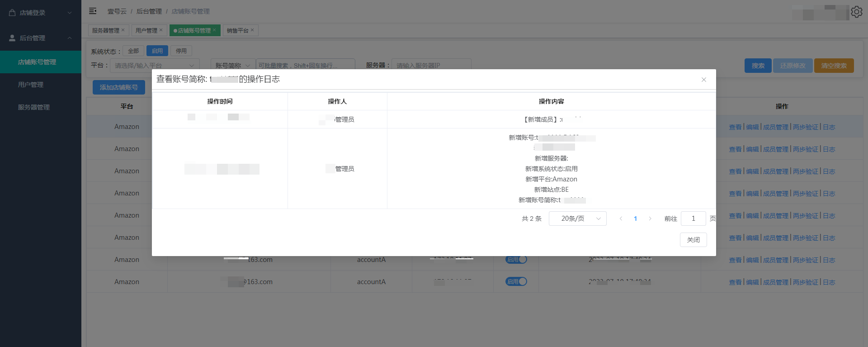The width and height of the screenshot is (868, 347).
Task: Select 全部 system status filter
Action: tap(133, 51)
